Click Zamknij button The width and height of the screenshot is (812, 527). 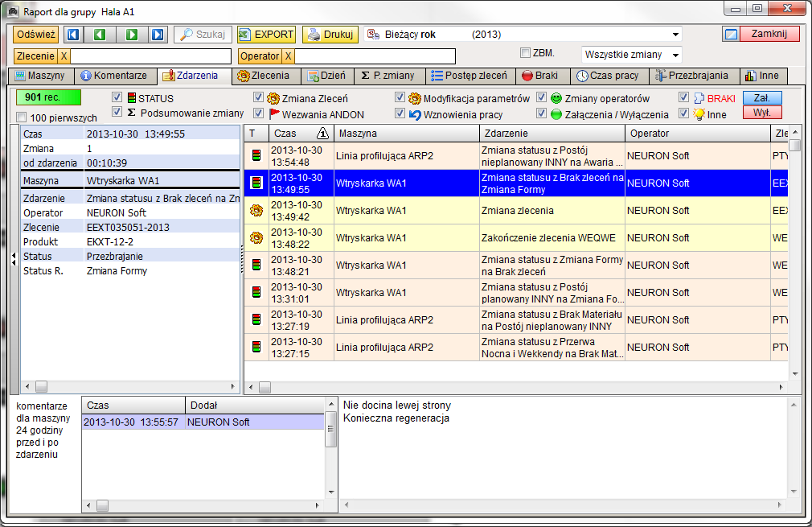769,35
